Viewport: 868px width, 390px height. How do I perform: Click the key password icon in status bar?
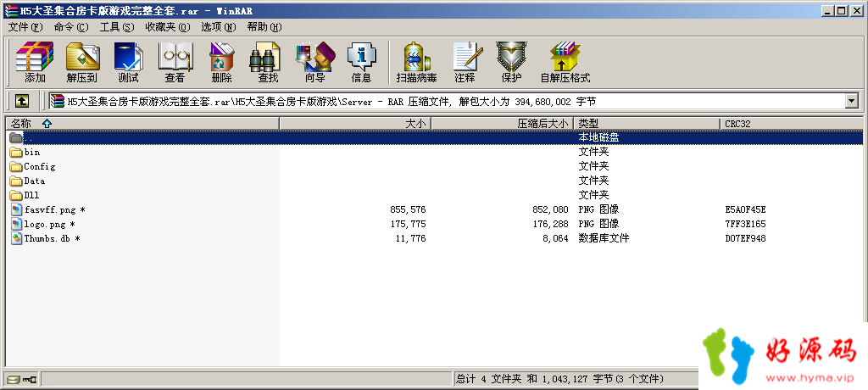click(x=30, y=380)
